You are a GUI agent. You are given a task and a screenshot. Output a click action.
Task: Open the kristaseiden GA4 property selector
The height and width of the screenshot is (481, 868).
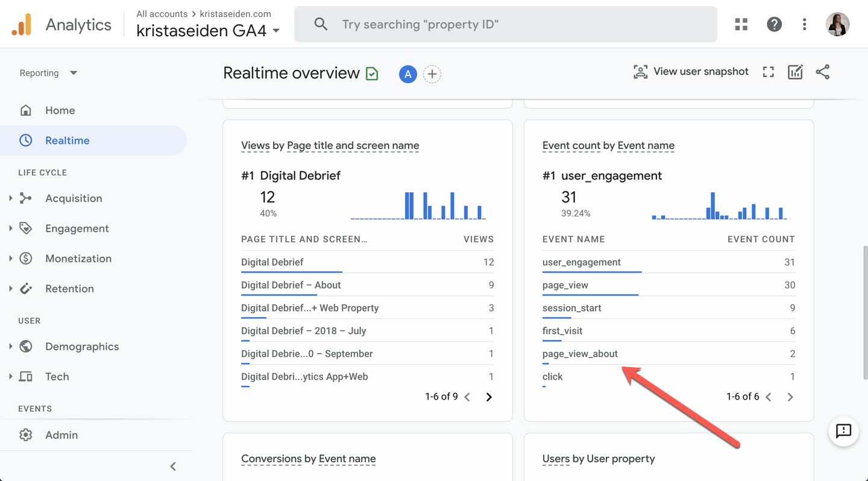[208, 31]
